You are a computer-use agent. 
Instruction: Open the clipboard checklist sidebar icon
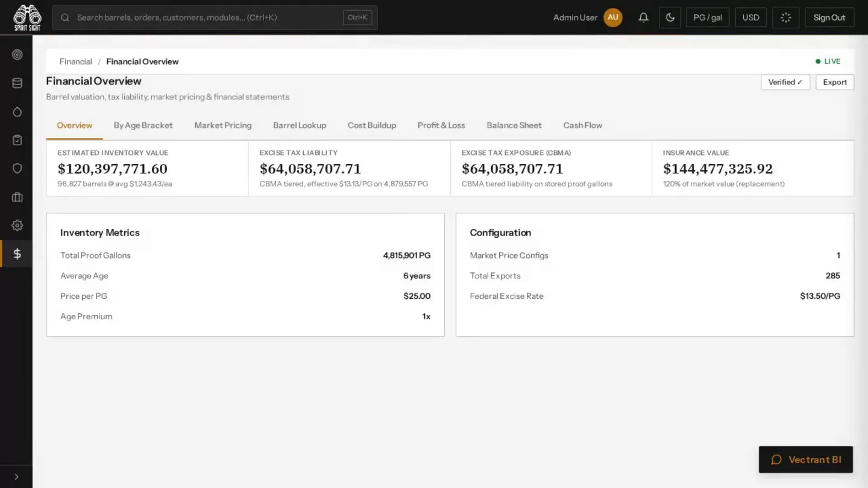[17, 140]
